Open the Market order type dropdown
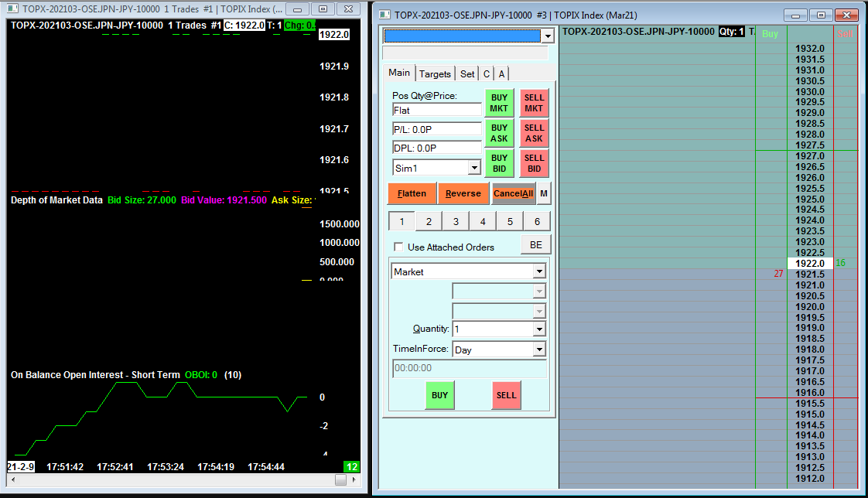Screen dimensions: 868x498 point(539,271)
